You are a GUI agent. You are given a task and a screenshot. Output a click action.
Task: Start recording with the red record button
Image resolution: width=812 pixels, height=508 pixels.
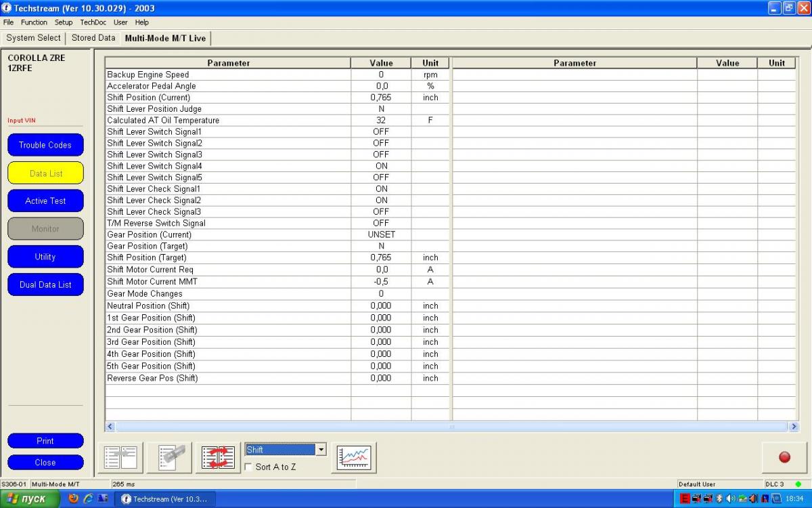click(784, 457)
